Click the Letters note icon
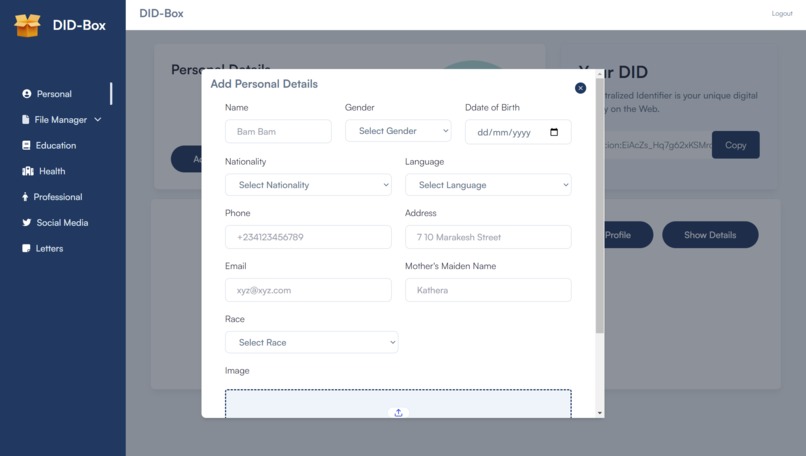 [26, 248]
